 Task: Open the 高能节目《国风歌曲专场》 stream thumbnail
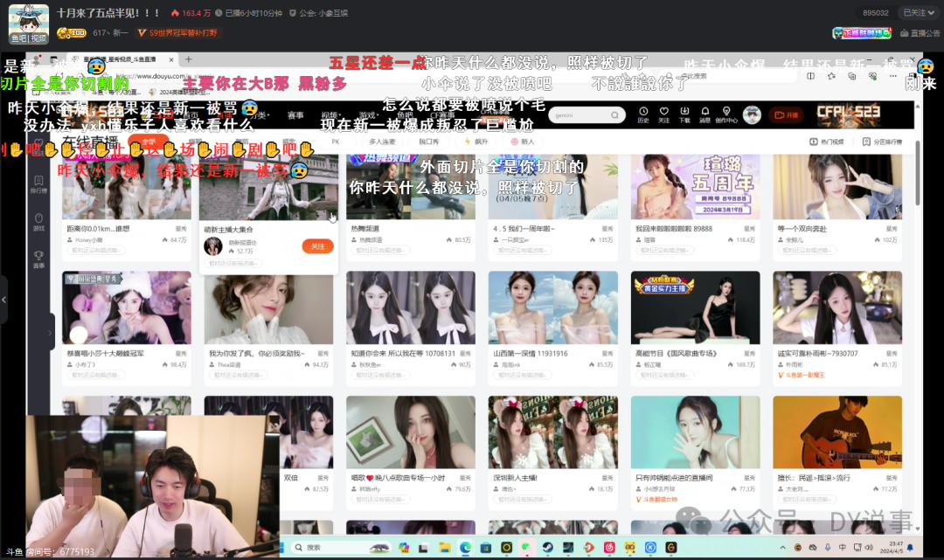click(696, 308)
